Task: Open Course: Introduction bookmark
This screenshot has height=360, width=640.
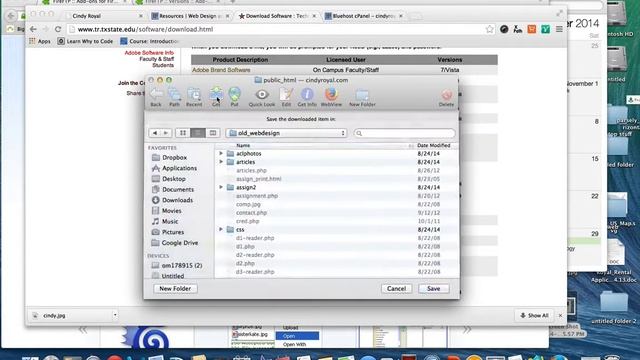Action: click(149, 41)
